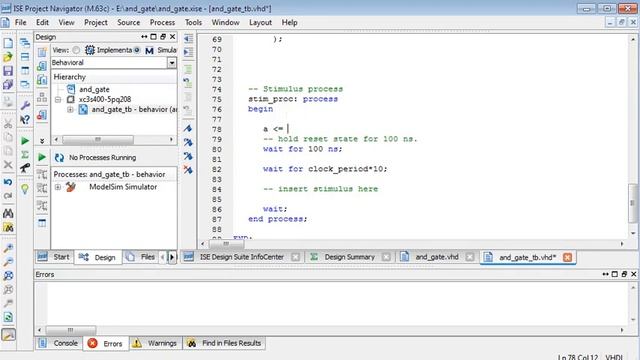
Task: Click 'Processes: and_gate_tb - behavior' header
Action: (x=109, y=174)
